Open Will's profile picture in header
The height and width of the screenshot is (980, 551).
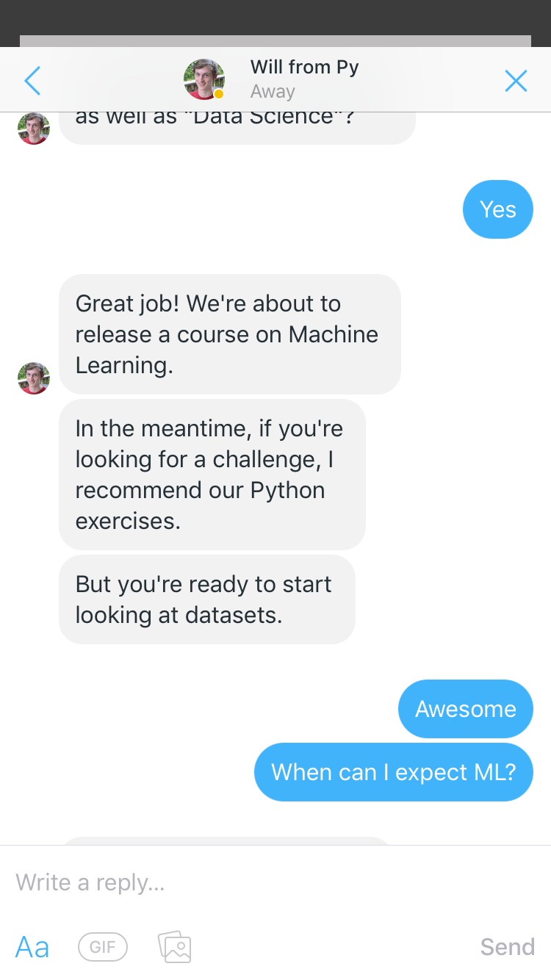pyautogui.click(x=204, y=79)
